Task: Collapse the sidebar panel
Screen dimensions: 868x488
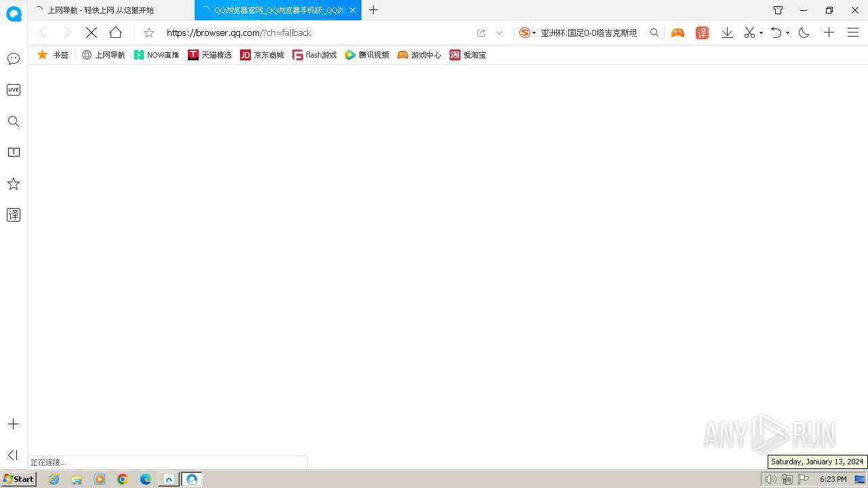Action: [x=13, y=455]
